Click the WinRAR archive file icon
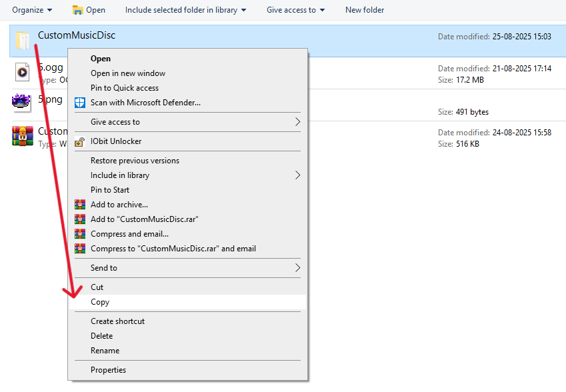Image resolution: width=566 pixels, height=392 pixels. 22,136
